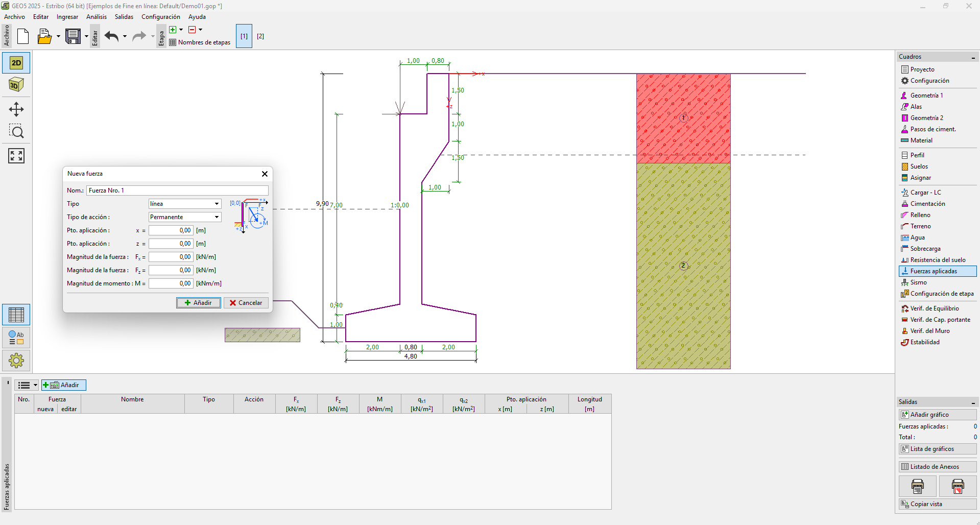Click Añadir in the Nueva fuerza dialog
Viewport: 980px width, 525px height.
point(199,303)
